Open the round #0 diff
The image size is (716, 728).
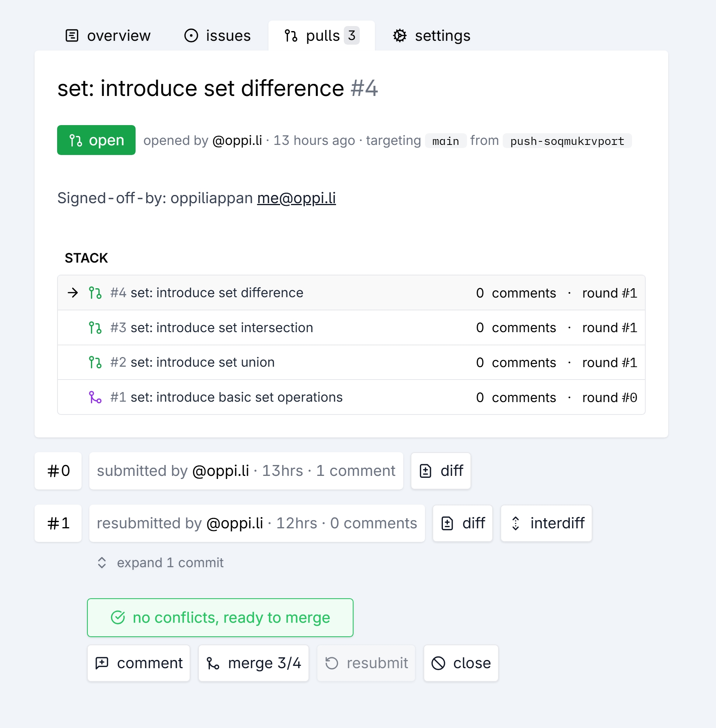pos(441,471)
